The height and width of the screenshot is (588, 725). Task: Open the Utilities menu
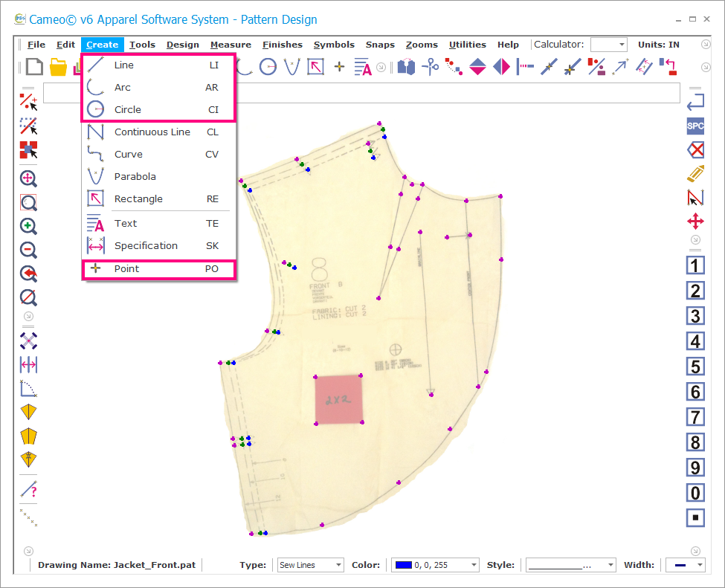coord(468,45)
